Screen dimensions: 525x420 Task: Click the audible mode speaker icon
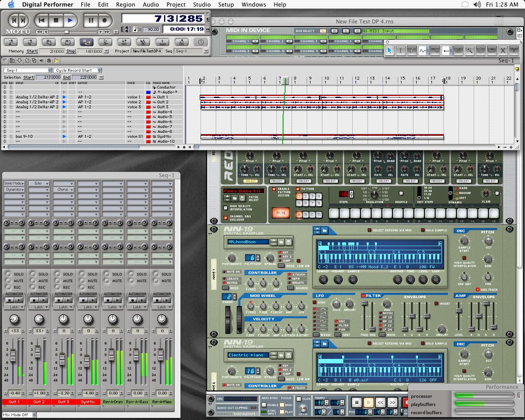point(42,61)
